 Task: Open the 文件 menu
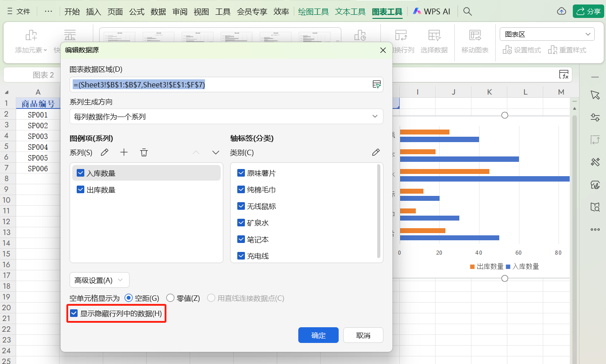pos(19,12)
